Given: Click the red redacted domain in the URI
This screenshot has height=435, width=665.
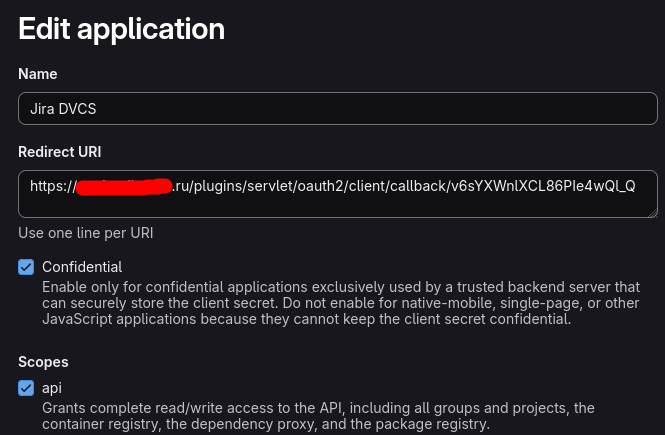Looking at the screenshot, I should (x=124, y=186).
